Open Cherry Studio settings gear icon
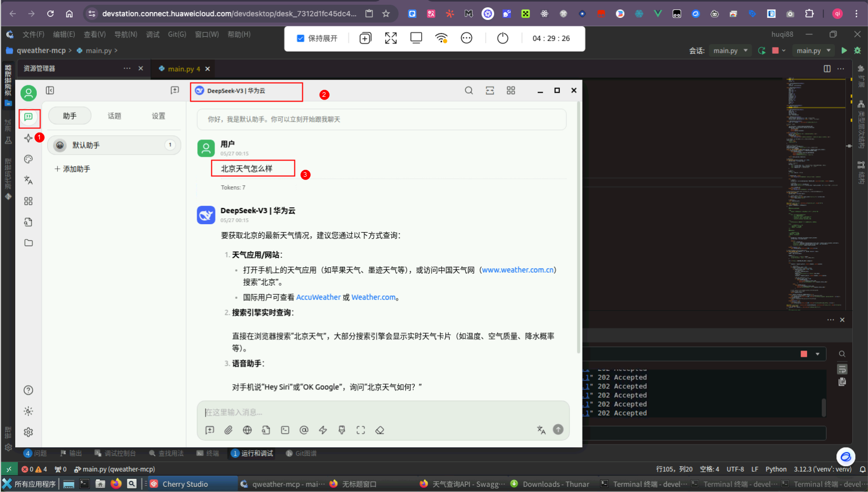Screen dimensions: 868x492 pyautogui.click(x=28, y=432)
